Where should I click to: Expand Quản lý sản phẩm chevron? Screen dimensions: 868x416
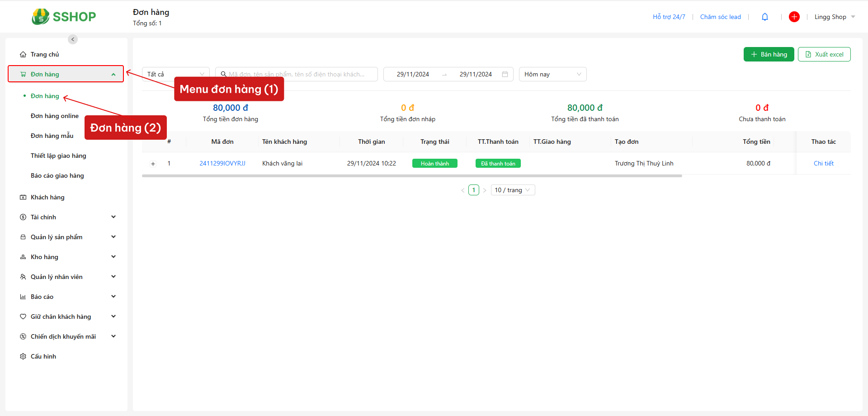click(113, 237)
